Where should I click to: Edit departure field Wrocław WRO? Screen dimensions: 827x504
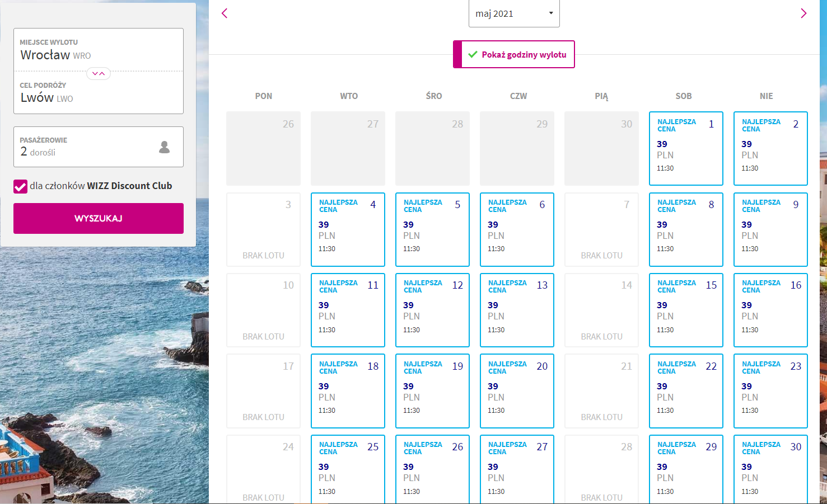pos(99,50)
